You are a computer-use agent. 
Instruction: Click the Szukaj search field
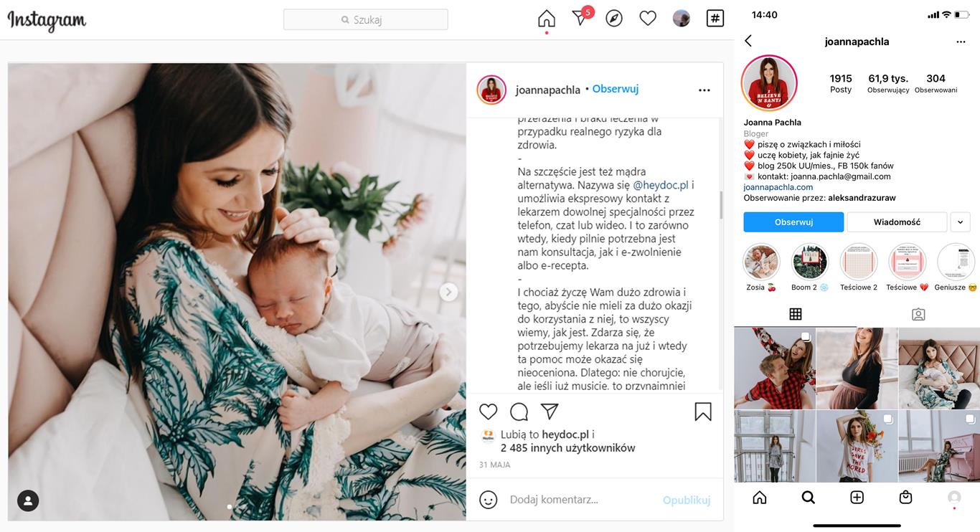[366, 19]
